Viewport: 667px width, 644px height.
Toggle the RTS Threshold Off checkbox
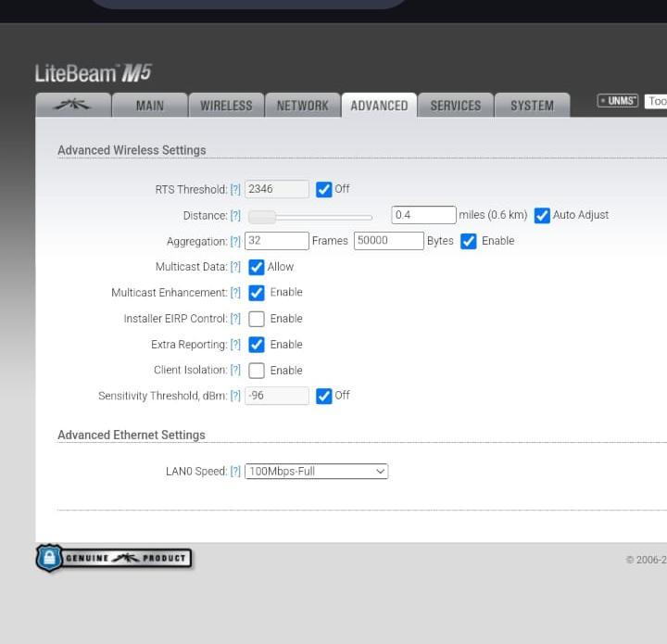tap(323, 189)
